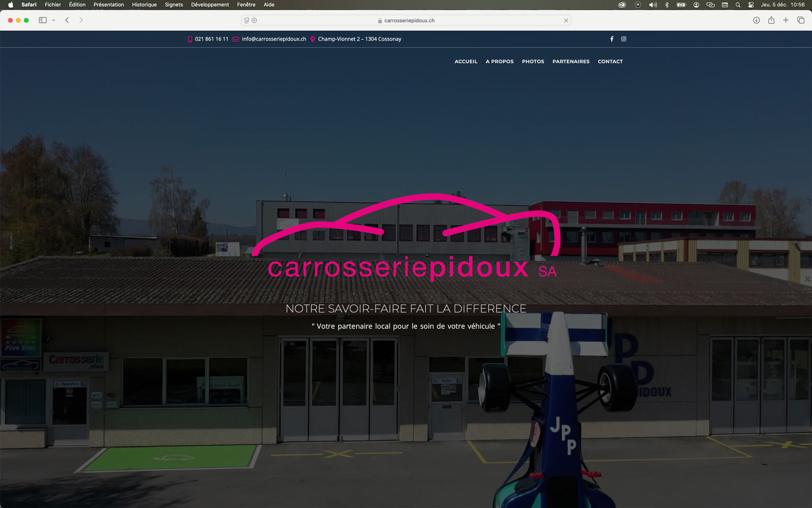Image resolution: width=812 pixels, height=508 pixels.
Task: Open the address Champ-Vionnet 2 – 1304 Cossonay
Action: point(359,39)
